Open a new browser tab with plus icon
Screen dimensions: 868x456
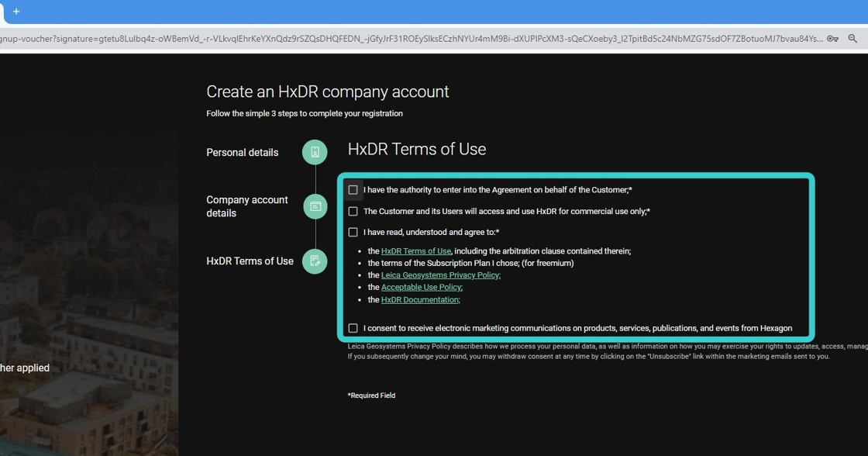(x=16, y=12)
